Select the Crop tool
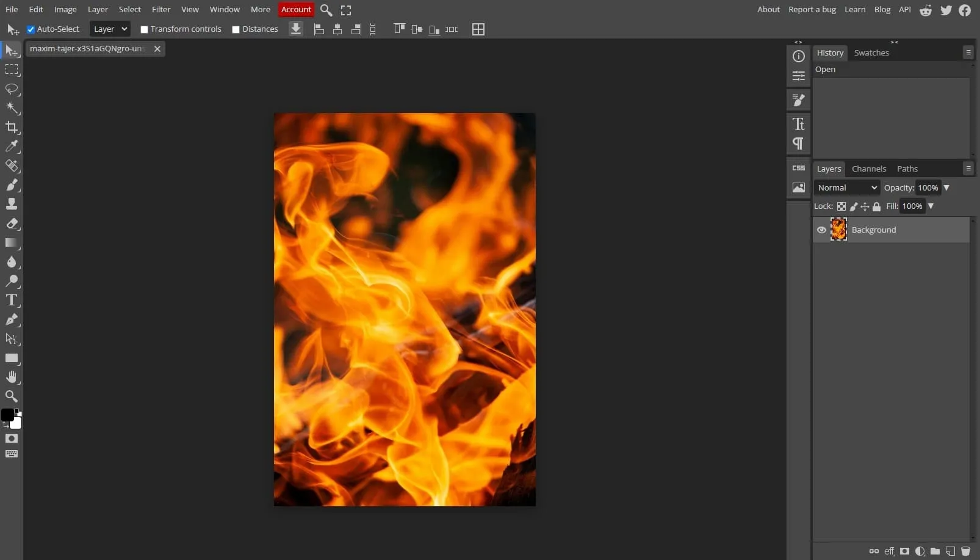The width and height of the screenshot is (980, 560). click(12, 127)
